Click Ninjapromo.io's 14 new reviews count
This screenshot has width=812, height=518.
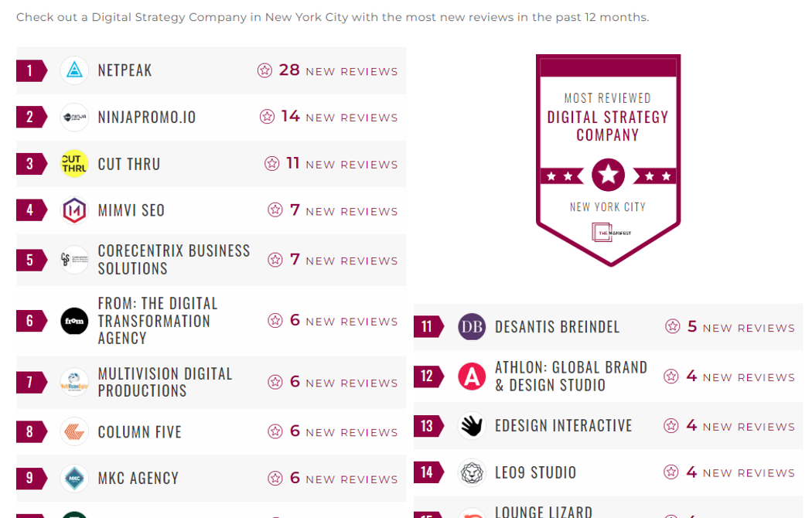click(x=291, y=117)
